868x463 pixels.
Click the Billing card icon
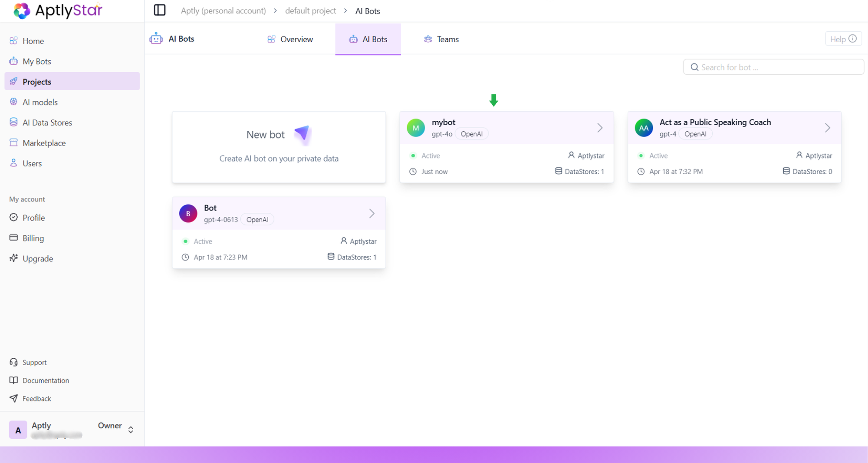(x=13, y=238)
